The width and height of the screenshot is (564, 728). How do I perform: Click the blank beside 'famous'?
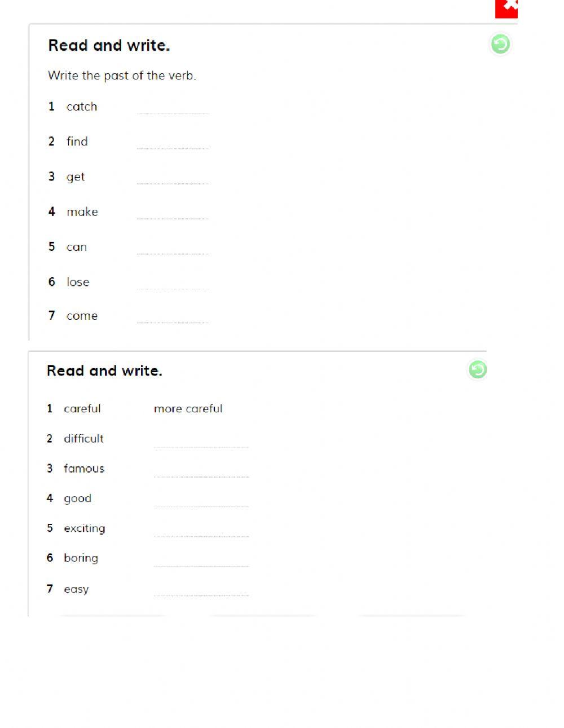pos(201,470)
